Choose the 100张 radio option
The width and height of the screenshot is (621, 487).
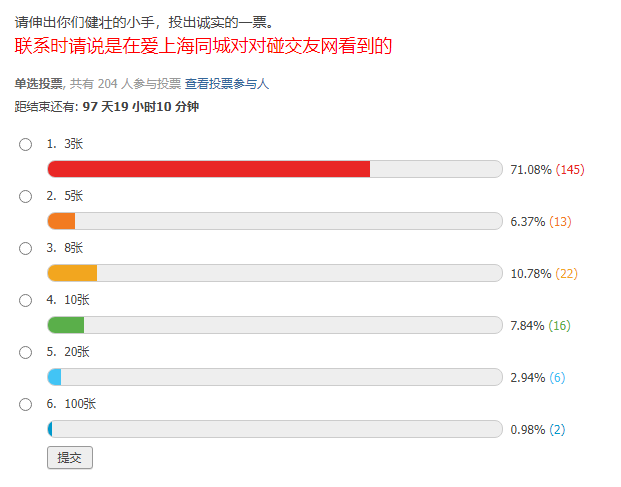25,404
